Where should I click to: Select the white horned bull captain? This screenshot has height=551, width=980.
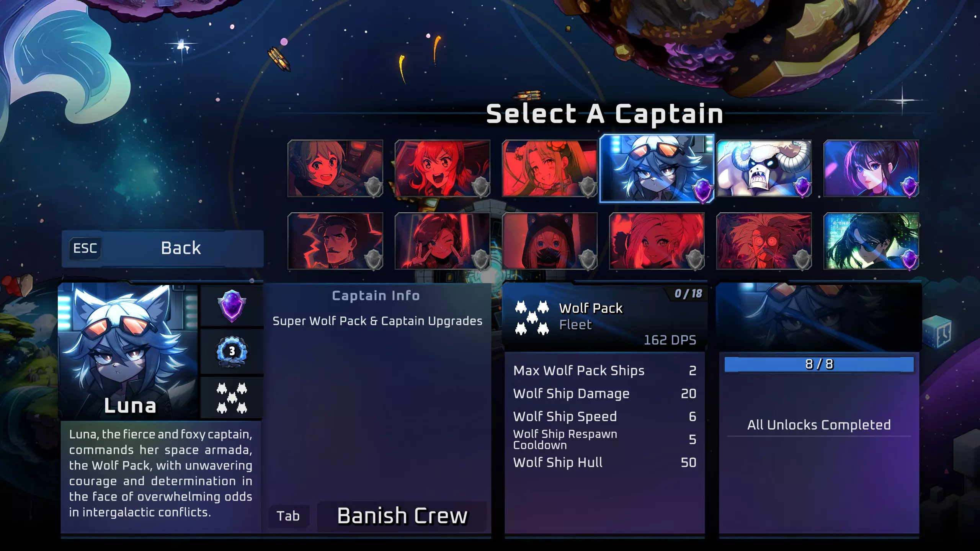click(764, 168)
